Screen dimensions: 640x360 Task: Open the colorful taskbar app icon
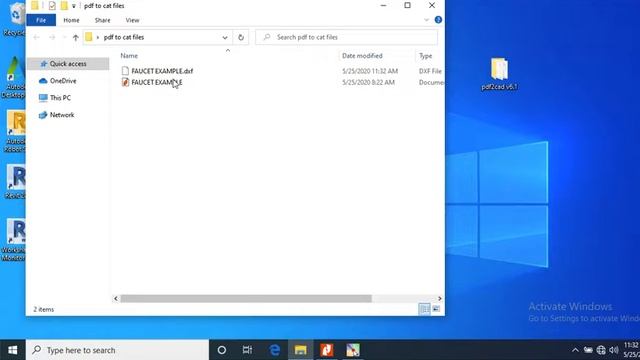click(353, 350)
